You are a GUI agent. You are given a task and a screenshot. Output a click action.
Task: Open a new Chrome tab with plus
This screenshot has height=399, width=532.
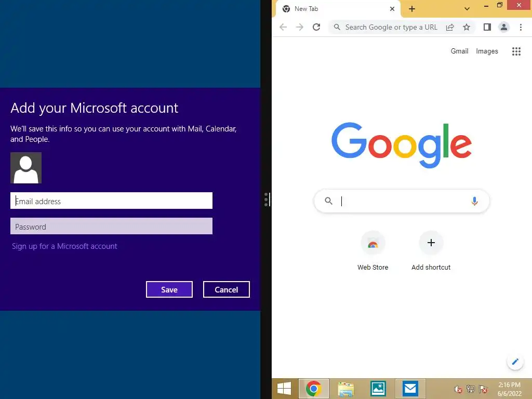[x=412, y=9]
